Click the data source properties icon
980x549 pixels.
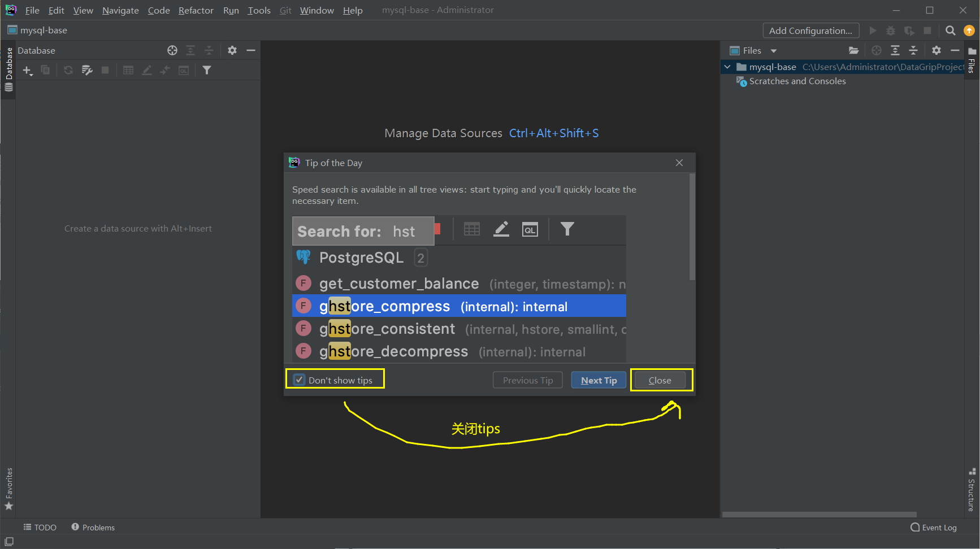coord(86,70)
